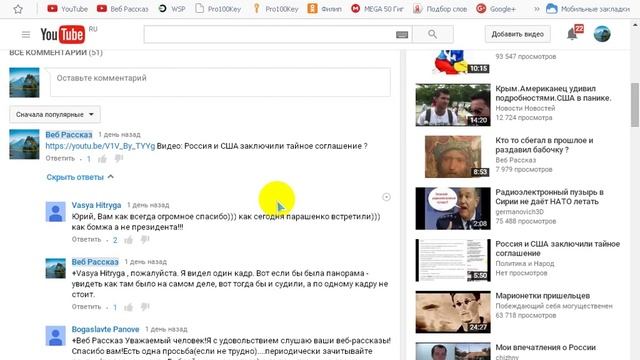The height and width of the screenshot is (360, 640).
Task: Open video title Крым.Американец удивил подробностями
Action: pyautogui.click(x=553, y=93)
